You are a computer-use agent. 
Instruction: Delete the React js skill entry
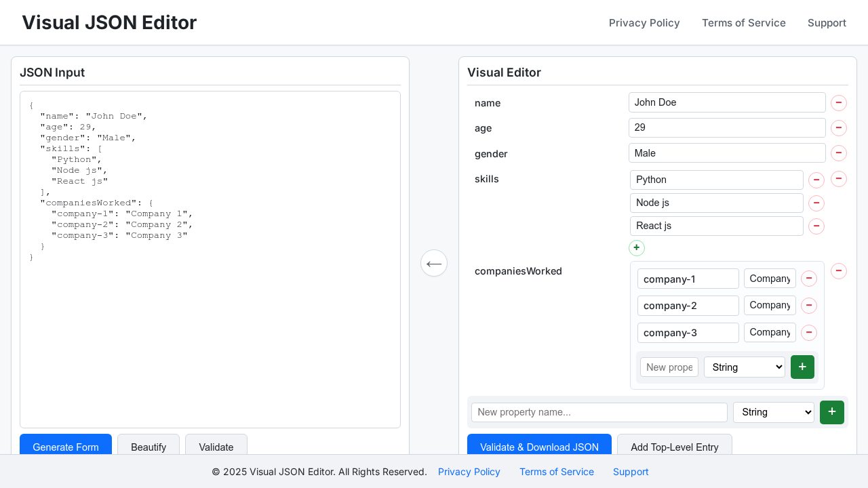click(x=816, y=226)
